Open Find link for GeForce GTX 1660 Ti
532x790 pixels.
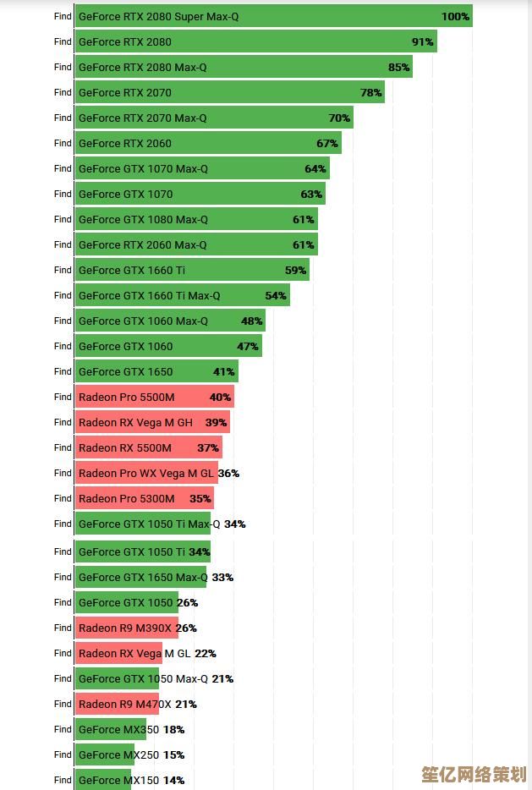click(x=63, y=270)
